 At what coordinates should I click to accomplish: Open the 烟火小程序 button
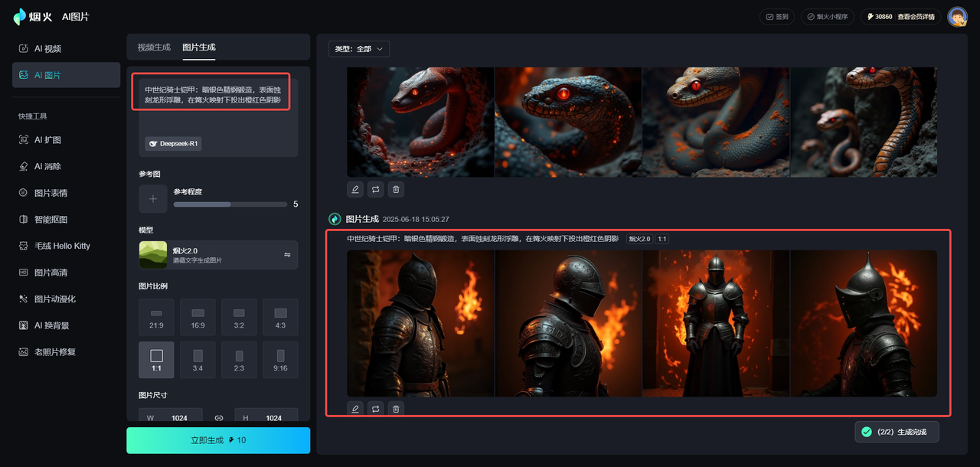[828, 16]
